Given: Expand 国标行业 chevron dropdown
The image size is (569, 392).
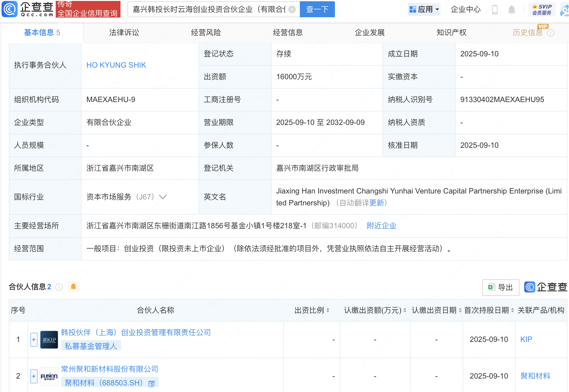Looking at the screenshot, I should pyautogui.click(x=163, y=197).
